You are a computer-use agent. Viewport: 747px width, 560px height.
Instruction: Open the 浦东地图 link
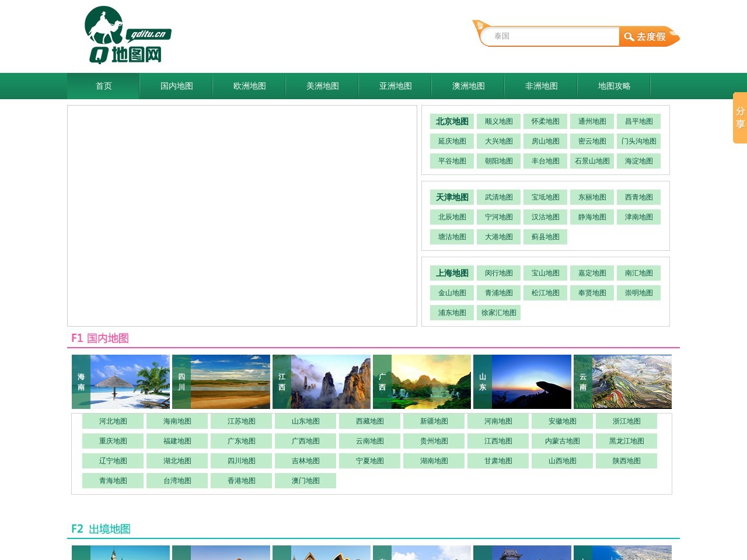point(452,313)
